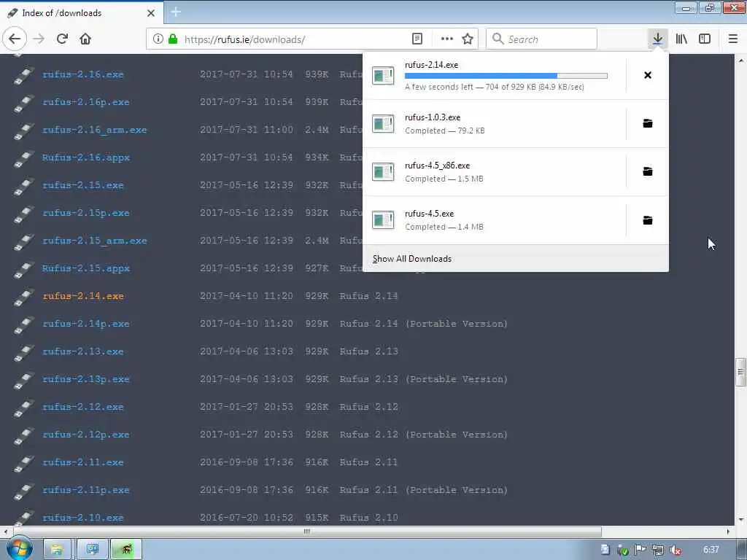Download rufus-2.16p.exe link
747x560 pixels.
pos(86,102)
